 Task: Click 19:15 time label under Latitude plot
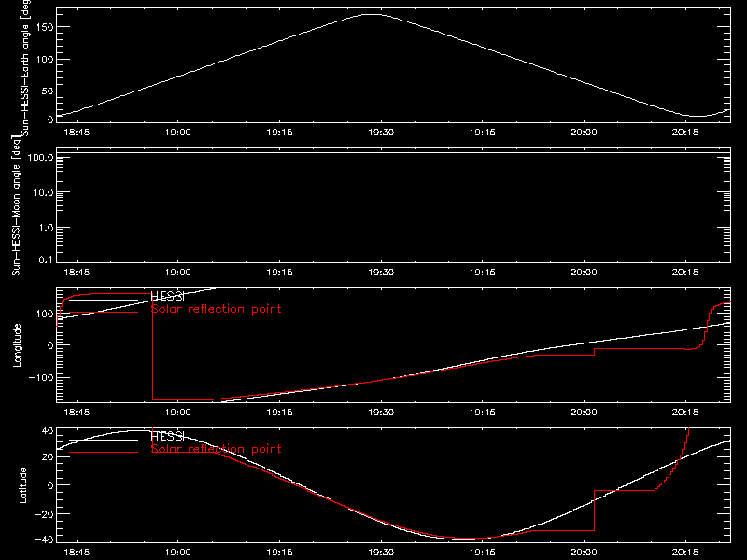coord(279,553)
